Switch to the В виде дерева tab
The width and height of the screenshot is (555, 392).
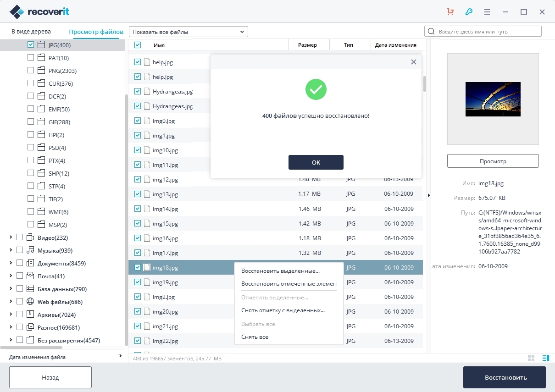pyautogui.click(x=31, y=32)
